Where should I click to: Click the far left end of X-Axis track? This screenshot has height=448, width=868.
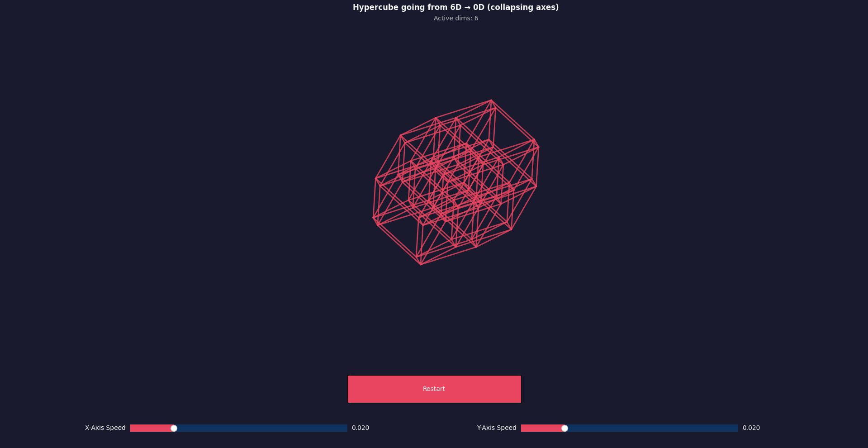point(133,428)
